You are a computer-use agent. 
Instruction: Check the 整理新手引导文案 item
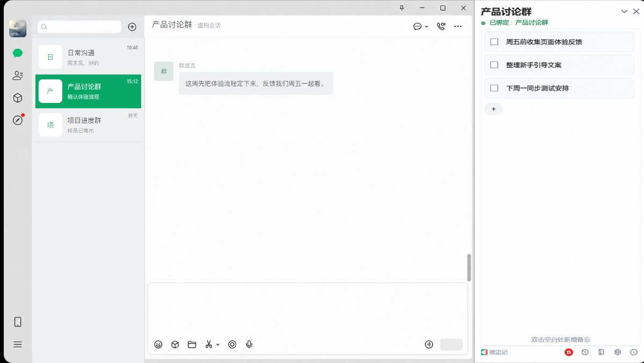pyautogui.click(x=494, y=65)
